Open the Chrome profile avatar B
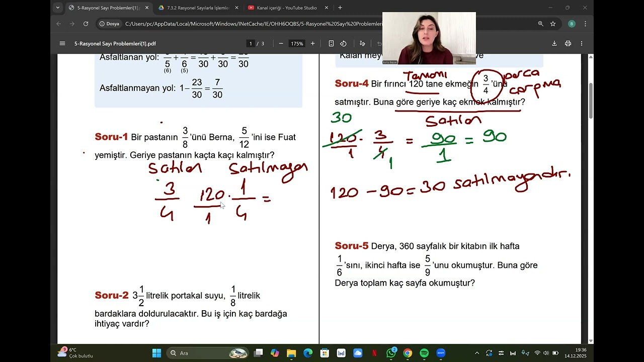 [572, 24]
